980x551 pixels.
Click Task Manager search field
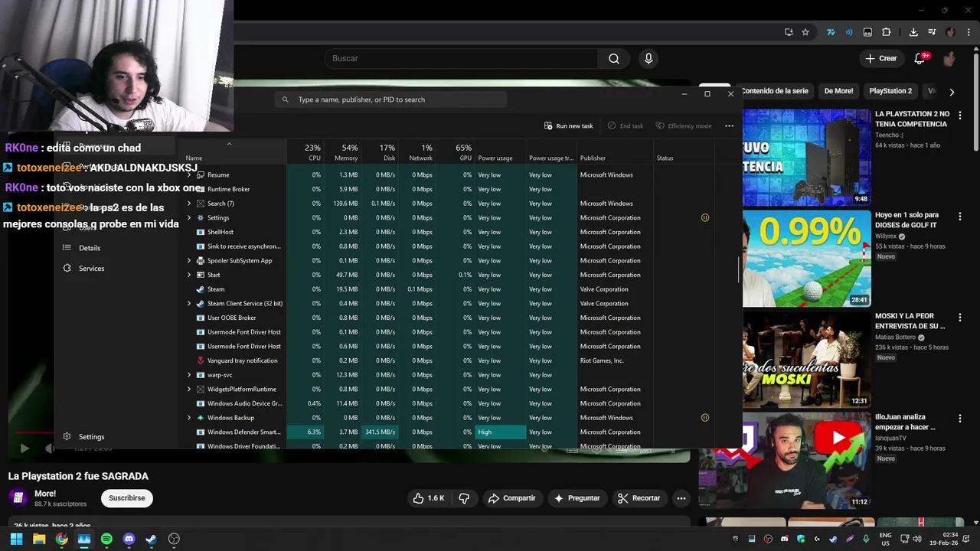pyautogui.click(x=390, y=99)
